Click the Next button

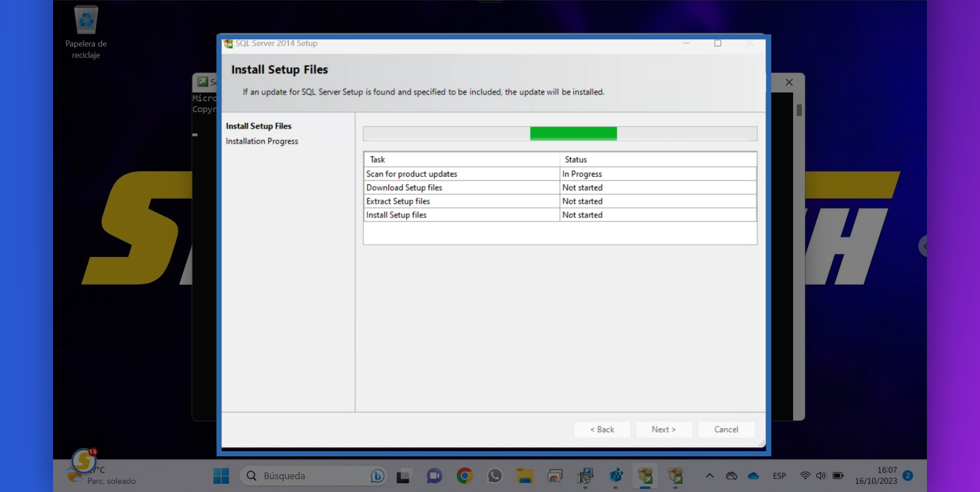pyautogui.click(x=664, y=429)
